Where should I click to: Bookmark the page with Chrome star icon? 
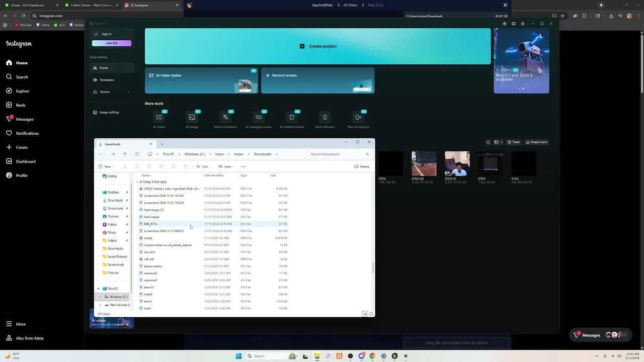pyautogui.click(x=562, y=16)
